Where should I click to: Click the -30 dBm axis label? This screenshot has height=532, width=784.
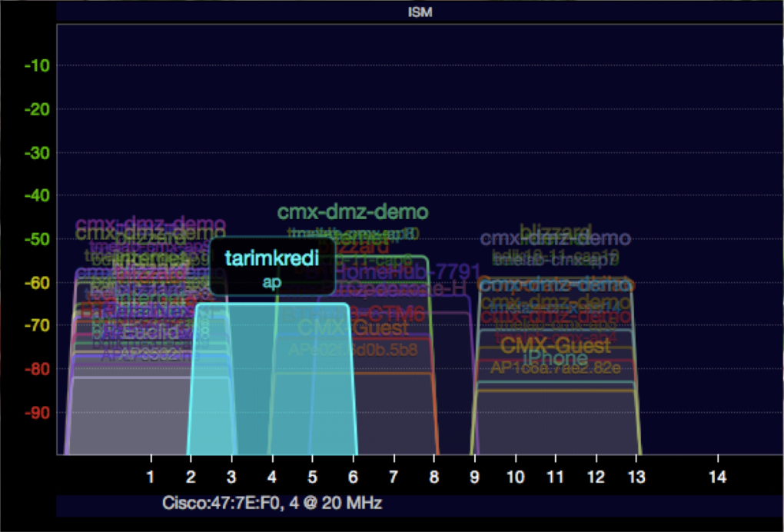coord(38,153)
